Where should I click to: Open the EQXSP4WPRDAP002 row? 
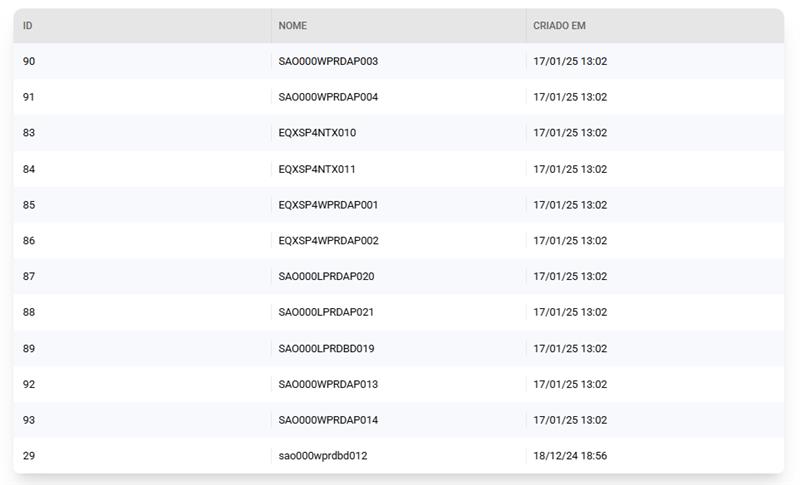[x=328, y=241]
